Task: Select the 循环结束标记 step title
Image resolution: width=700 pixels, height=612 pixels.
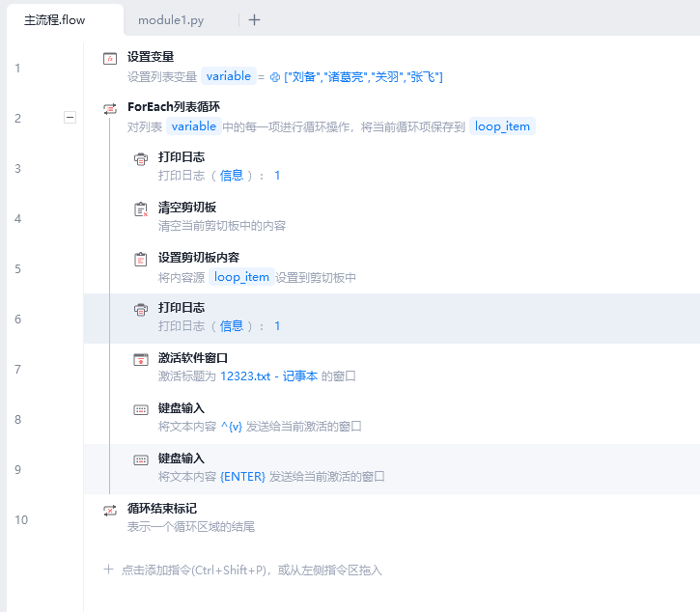Action: [x=162, y=509]
